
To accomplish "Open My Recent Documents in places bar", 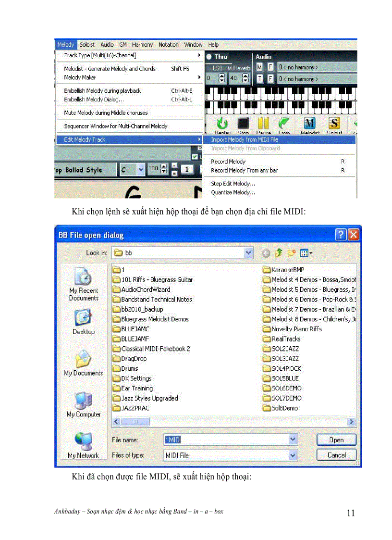I will pos(84,284).
